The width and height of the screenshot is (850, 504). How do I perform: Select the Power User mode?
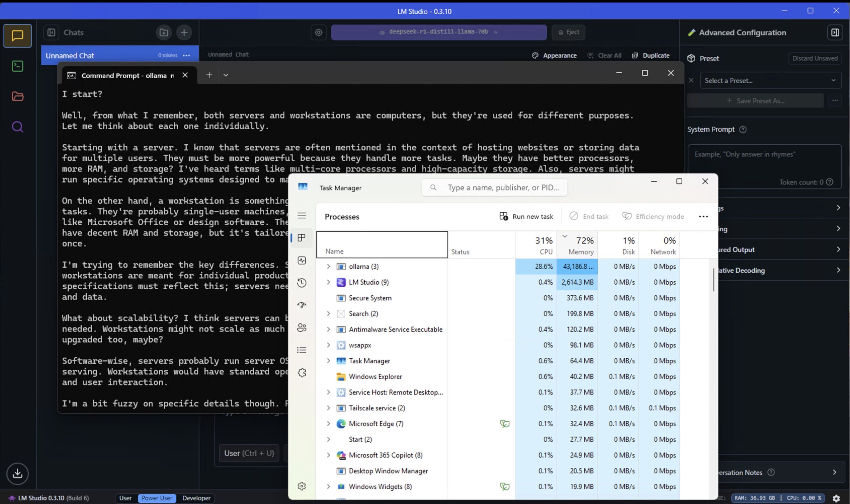click(157, 498)
